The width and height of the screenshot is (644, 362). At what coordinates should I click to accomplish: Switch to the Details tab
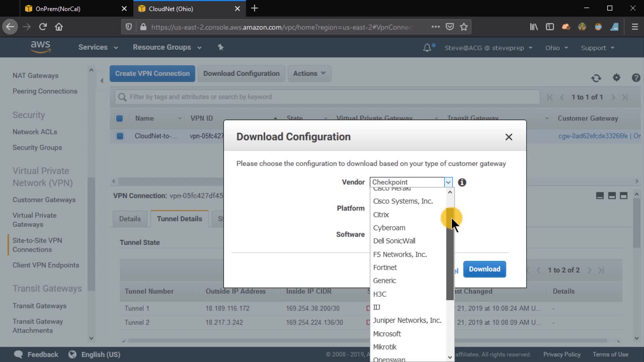[x=130, y=219]
